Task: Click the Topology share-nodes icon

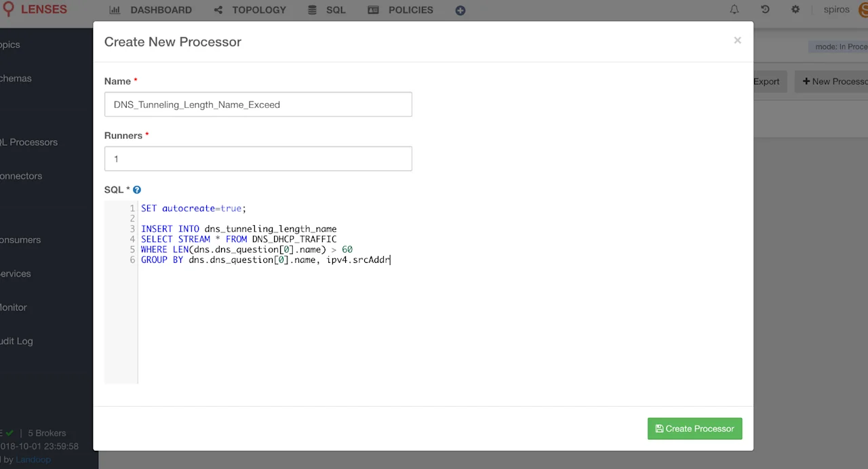Action: point(218,10)
